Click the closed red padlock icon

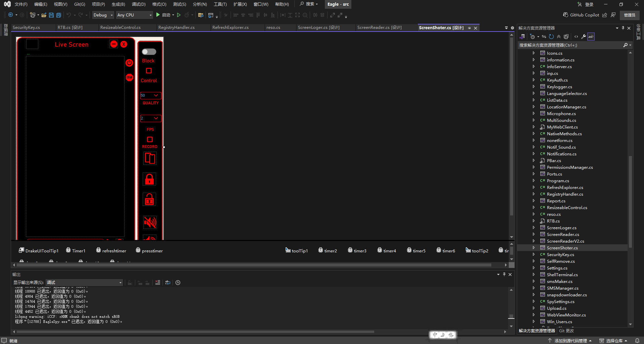[149, 180]
